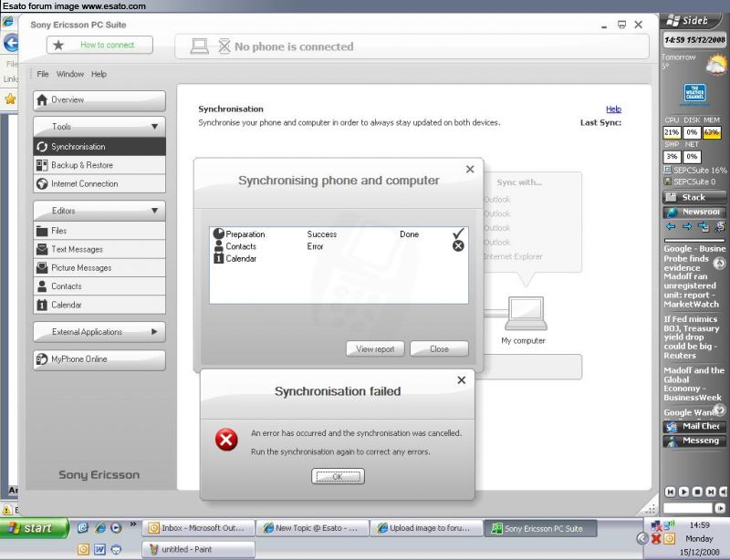The width and height of the screenshot is (730, 560).
Task: Click the Contacts row Error status
Action: [x=315, y=246]
